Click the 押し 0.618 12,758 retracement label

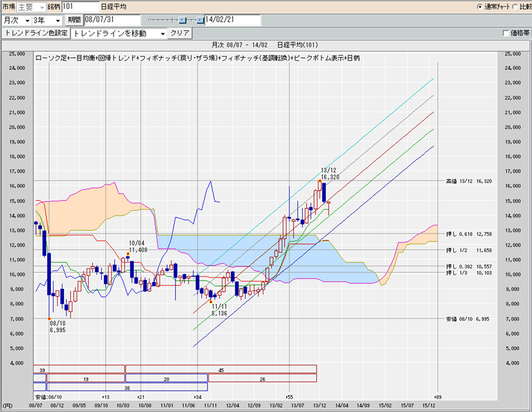tap(469, 234)
